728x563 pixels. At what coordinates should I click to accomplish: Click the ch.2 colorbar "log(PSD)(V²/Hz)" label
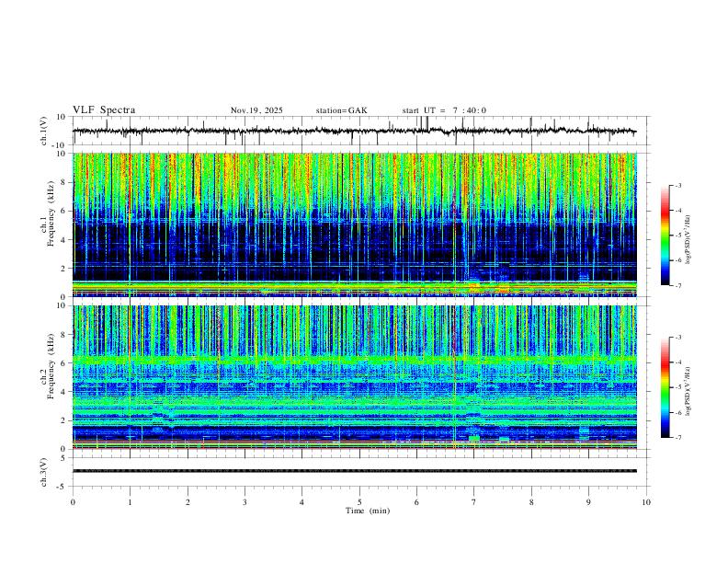point(688,391)
